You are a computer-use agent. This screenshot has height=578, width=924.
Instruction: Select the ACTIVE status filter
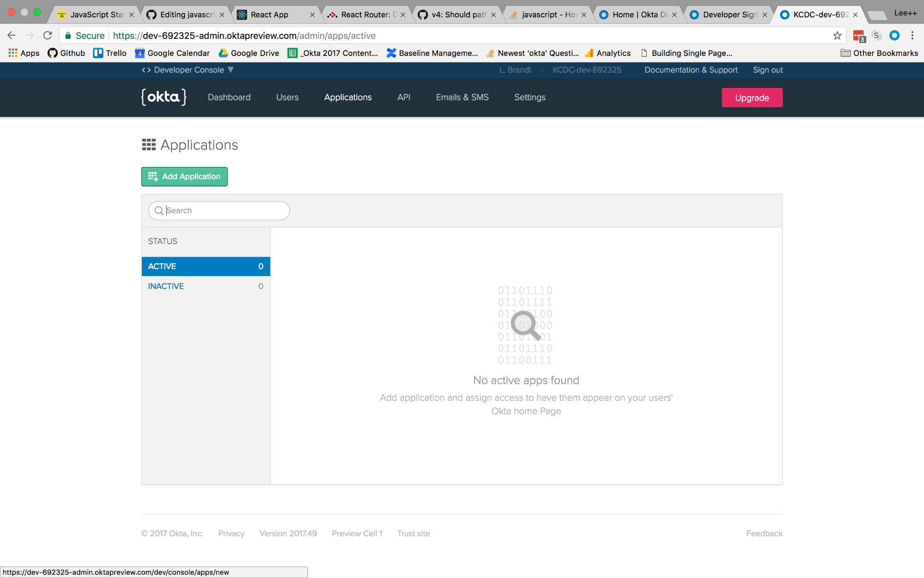tap(206, 266)
